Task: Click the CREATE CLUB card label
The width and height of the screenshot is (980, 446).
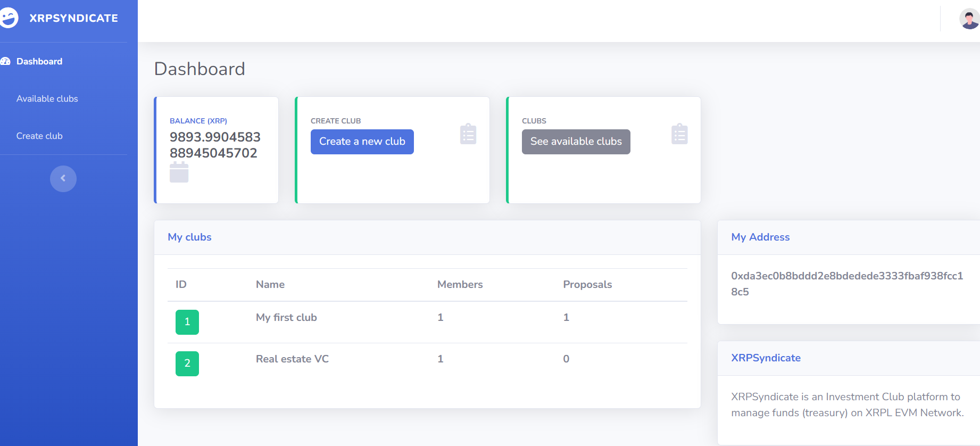Action: [336, 121]
